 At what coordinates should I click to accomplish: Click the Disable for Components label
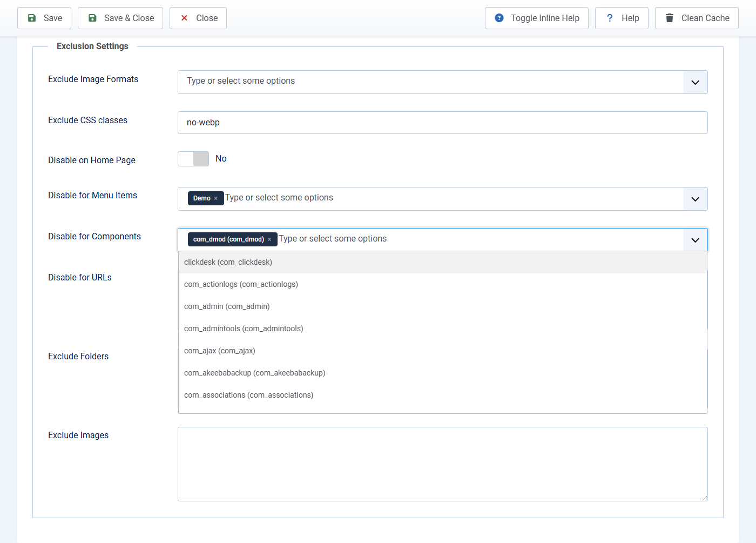pyautogui.click(x=94, y=237)
